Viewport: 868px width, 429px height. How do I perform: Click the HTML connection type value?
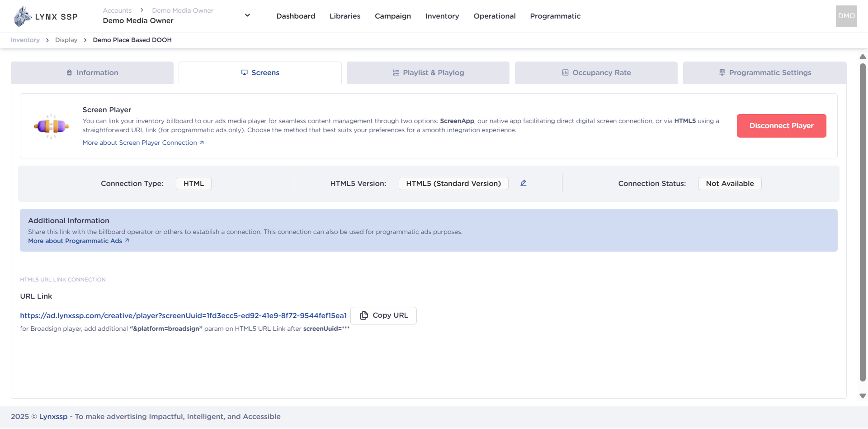[x=193, y=184]
